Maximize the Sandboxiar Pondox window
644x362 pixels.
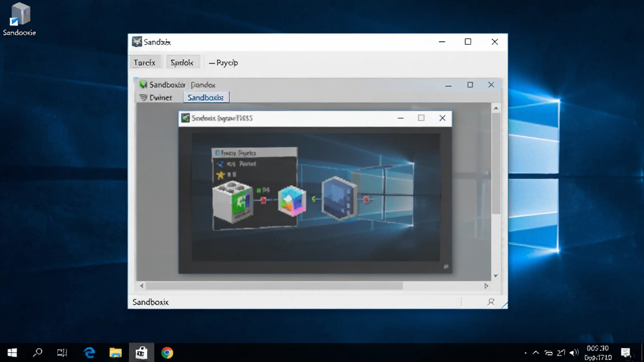[470, 85]
